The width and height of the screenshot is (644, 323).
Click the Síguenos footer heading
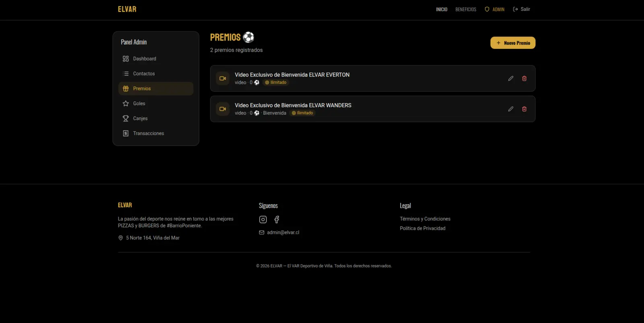coord(268,205)
